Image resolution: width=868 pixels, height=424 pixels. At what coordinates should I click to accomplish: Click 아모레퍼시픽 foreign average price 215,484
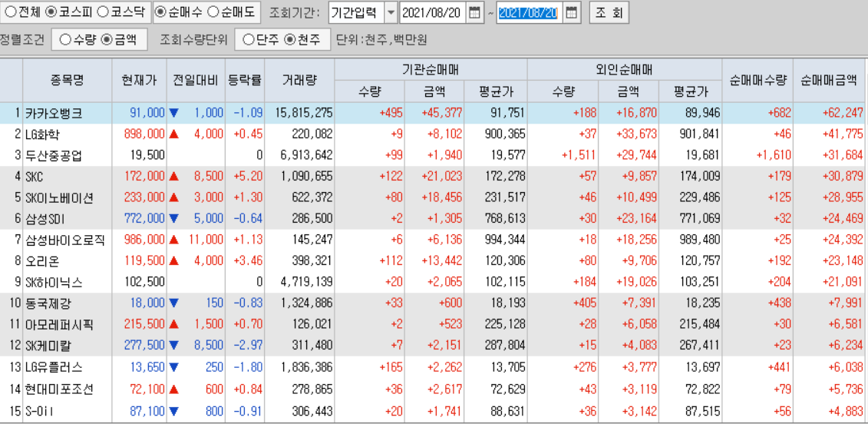[699, 324]
